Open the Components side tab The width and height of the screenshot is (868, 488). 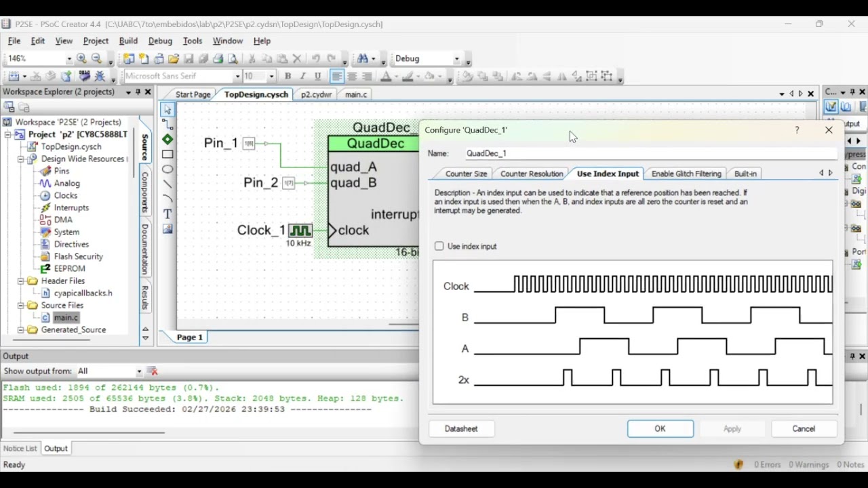click(144, 193)
